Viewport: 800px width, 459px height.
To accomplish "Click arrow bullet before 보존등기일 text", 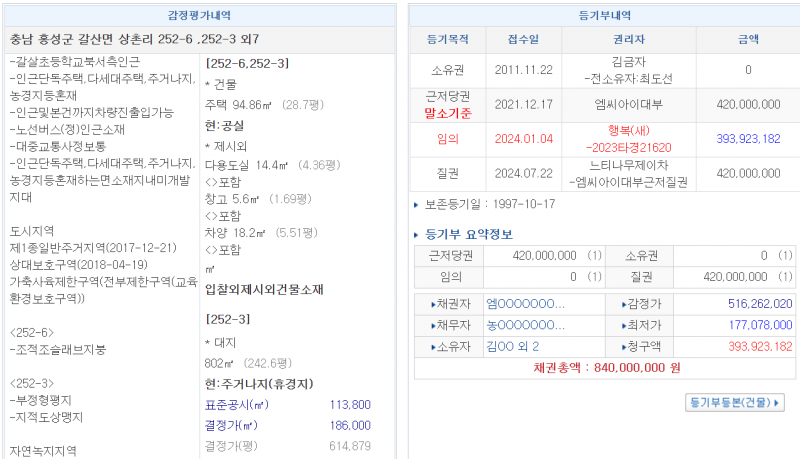I will coord(418,205).
